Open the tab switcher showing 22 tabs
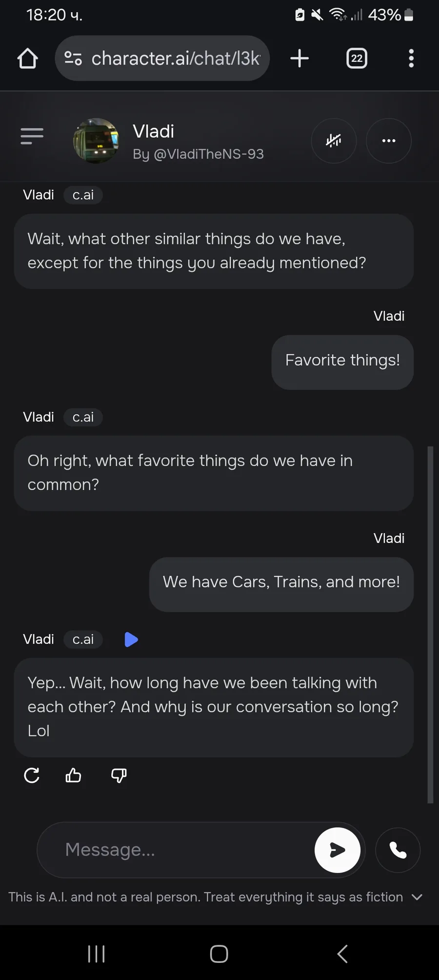 coord(357,58)
